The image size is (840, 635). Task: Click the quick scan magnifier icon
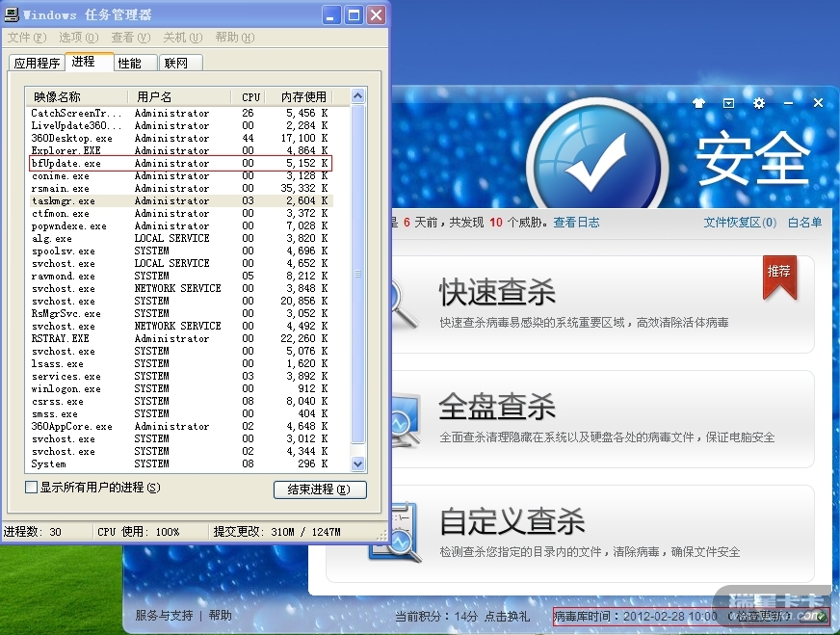click(405, 304)
